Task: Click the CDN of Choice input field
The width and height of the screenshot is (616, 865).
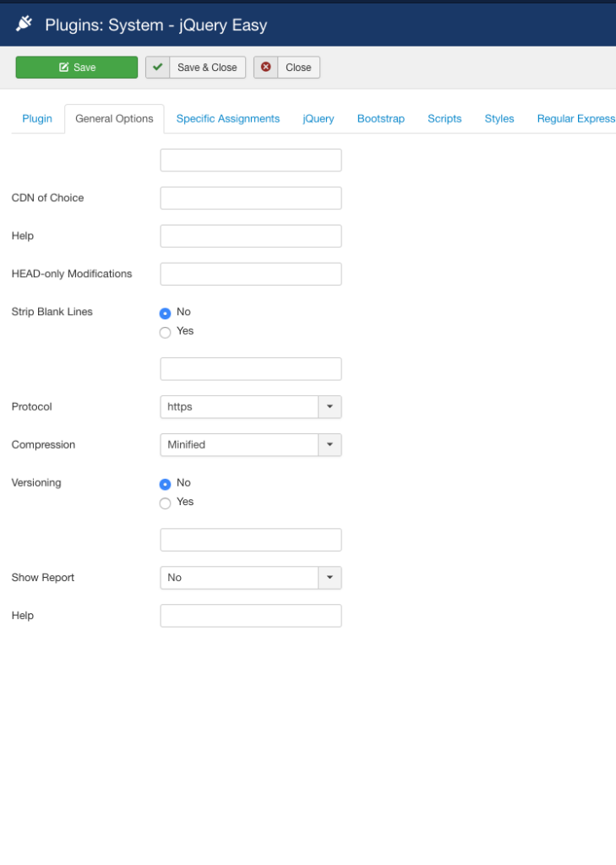Action: point(251,199)
